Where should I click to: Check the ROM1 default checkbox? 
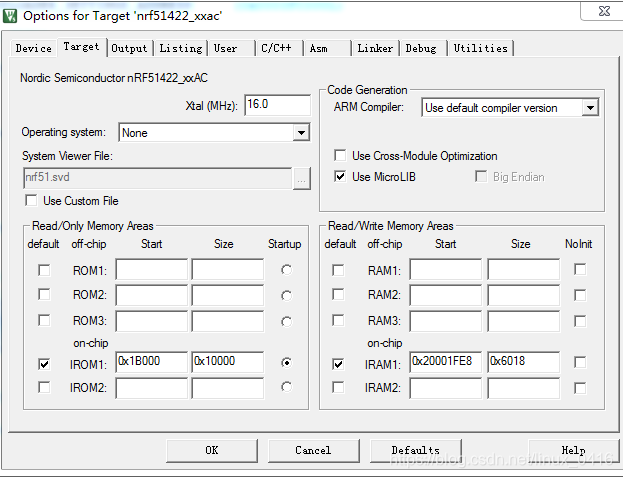coord(44,270)
